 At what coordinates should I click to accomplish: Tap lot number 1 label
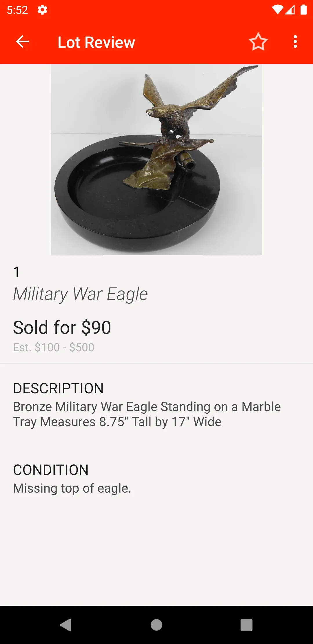coord(17,272)
